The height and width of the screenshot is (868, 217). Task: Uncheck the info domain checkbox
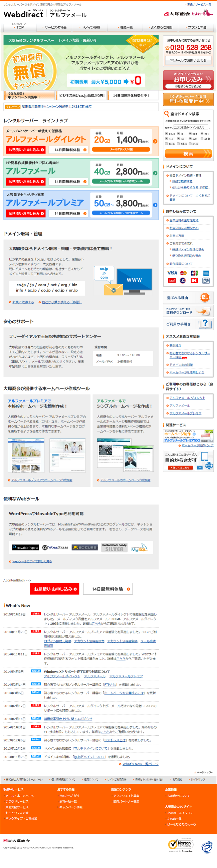click(190, 139)
